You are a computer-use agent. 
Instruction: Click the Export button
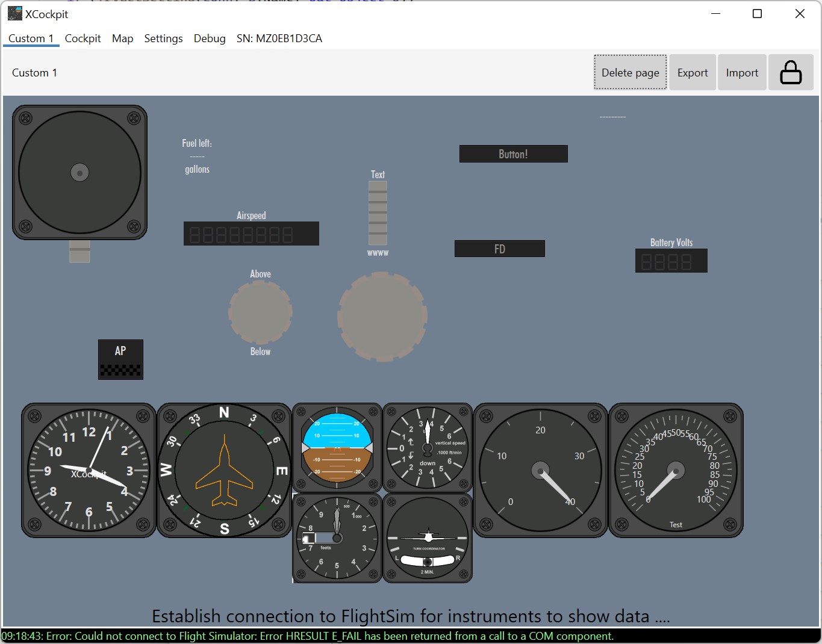click(x=693, y=73)
